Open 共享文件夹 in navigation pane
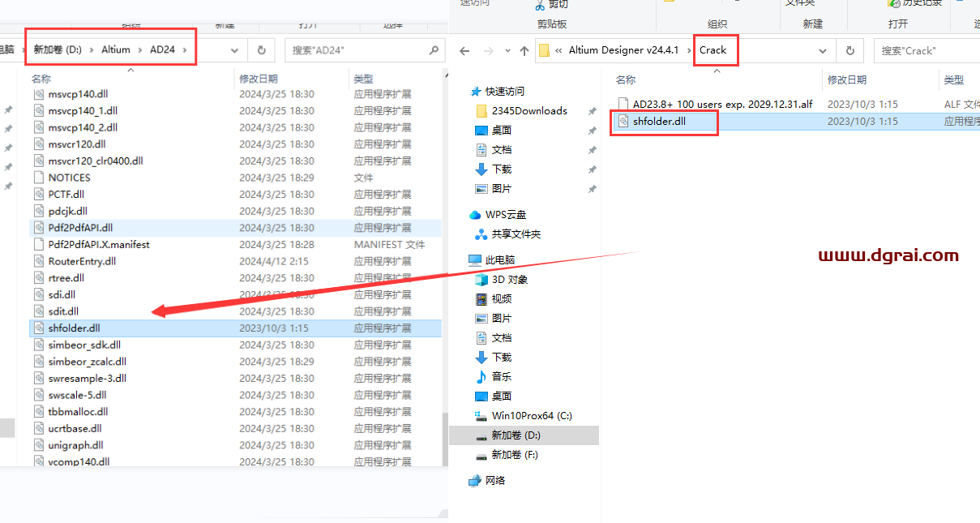This screenshot has height=523, width=980. pyautogui.click(x=516, y=234)
